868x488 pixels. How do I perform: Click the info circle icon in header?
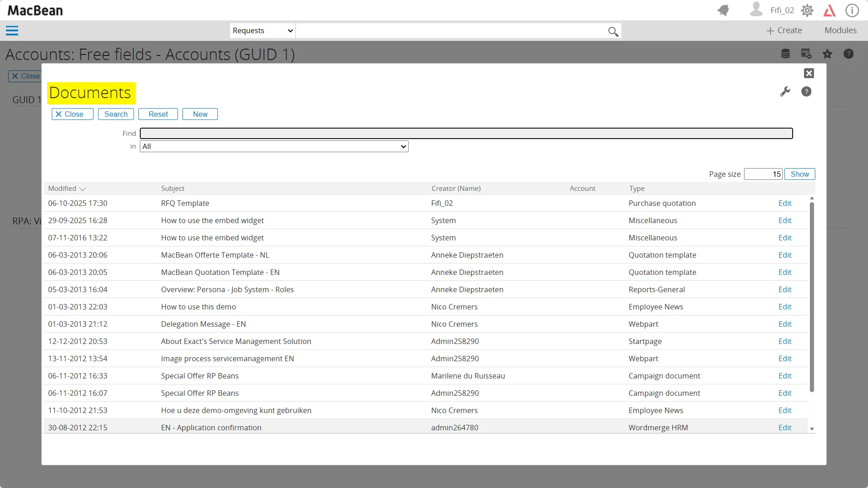point(852,10)
